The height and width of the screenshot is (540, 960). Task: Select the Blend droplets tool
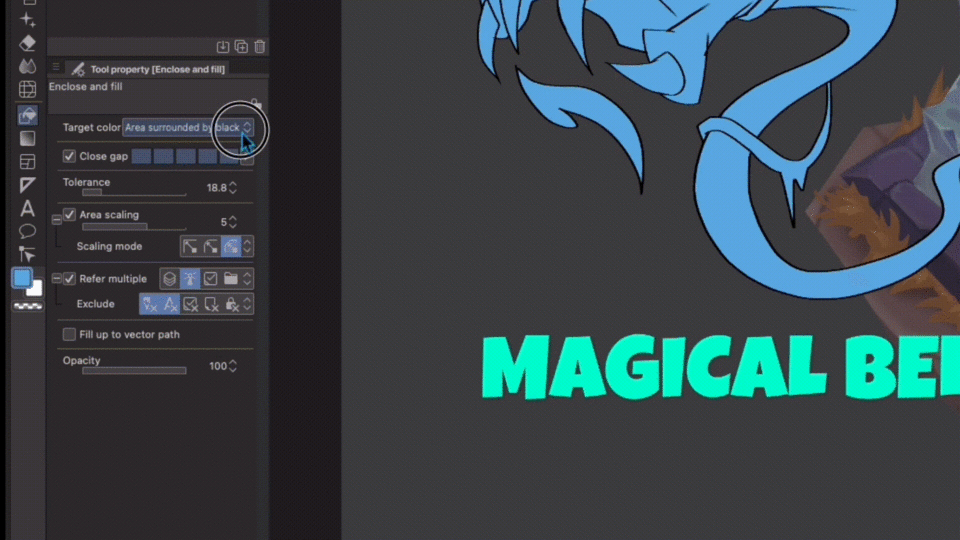[x=27, y=66]
